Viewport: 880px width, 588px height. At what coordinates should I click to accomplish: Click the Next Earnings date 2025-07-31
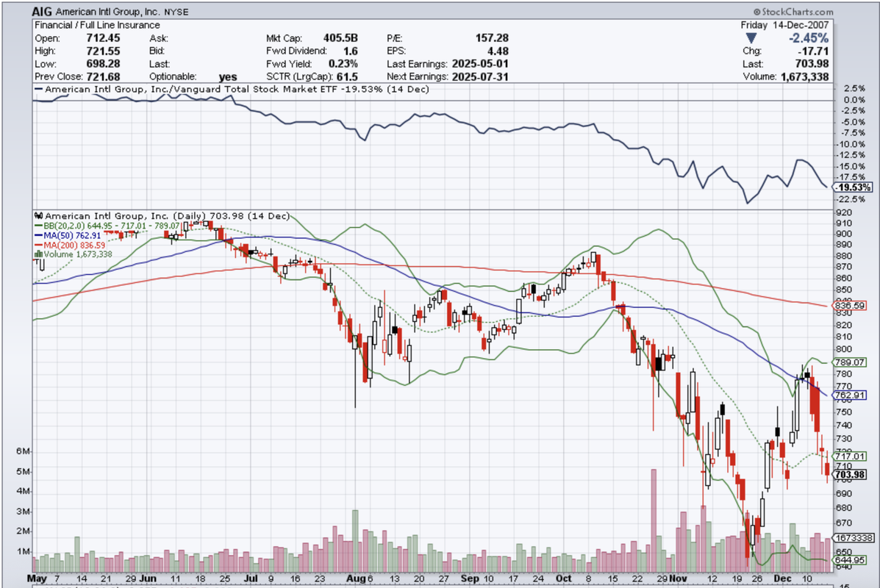coord(480,77)
